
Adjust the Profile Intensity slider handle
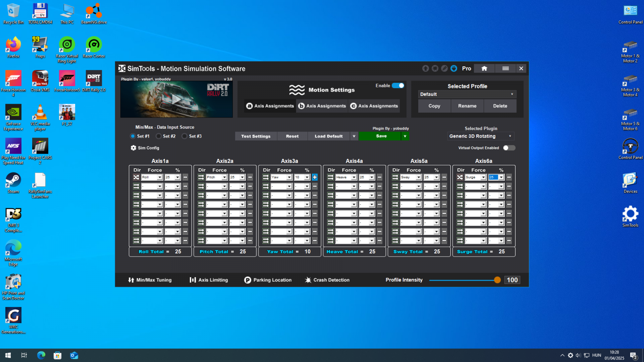click(497, 280)
